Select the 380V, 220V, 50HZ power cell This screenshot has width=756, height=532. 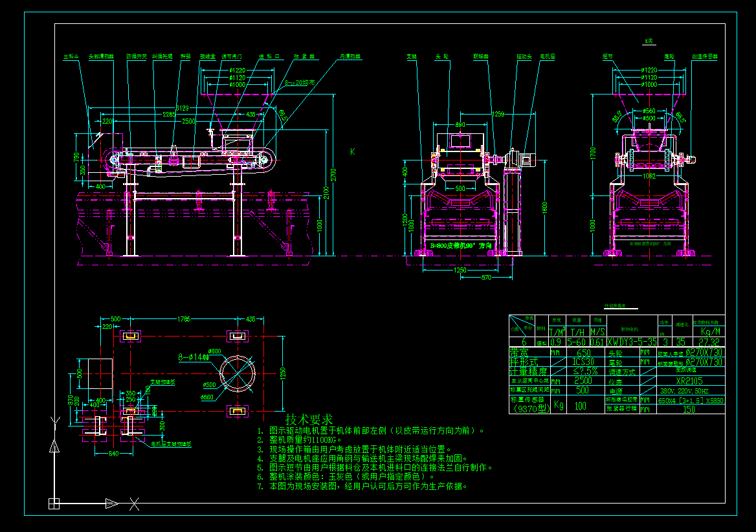click(x=684, y=391)
